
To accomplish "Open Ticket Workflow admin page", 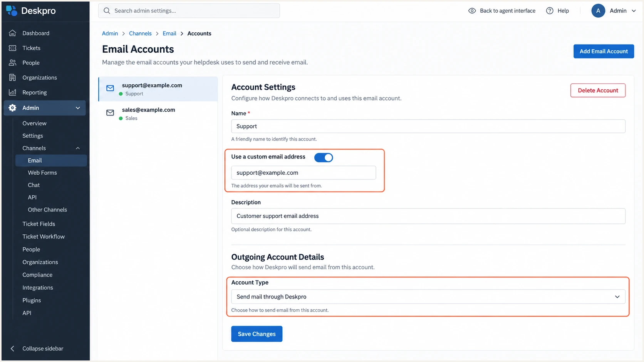I will pos(44,237).
